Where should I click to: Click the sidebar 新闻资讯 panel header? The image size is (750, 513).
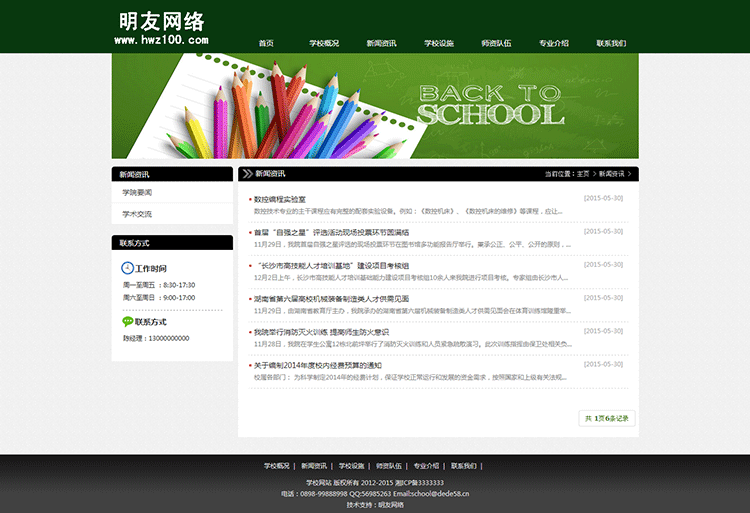(172, 174)
